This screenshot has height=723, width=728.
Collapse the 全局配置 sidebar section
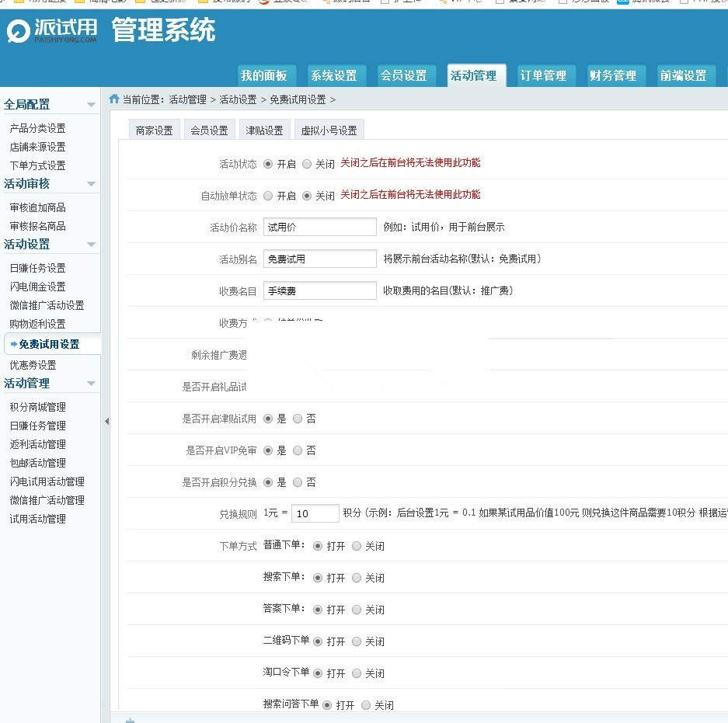[x=91, y=105]
